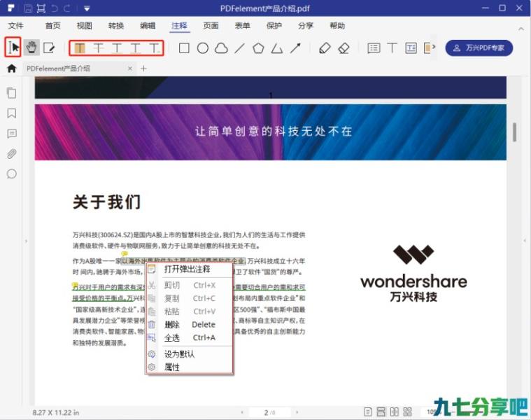Switch to the 视图 tab
This screenshot has width=531, height=420.
[85, 26]
